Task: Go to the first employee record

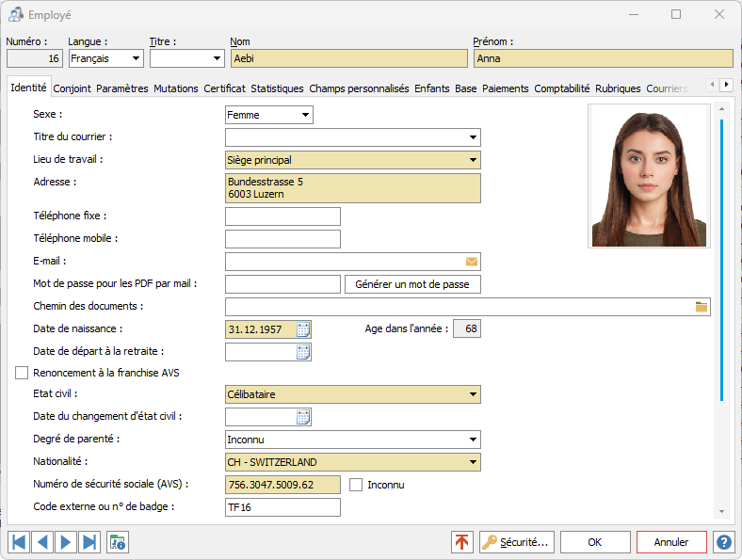Action: pos(19,542)
